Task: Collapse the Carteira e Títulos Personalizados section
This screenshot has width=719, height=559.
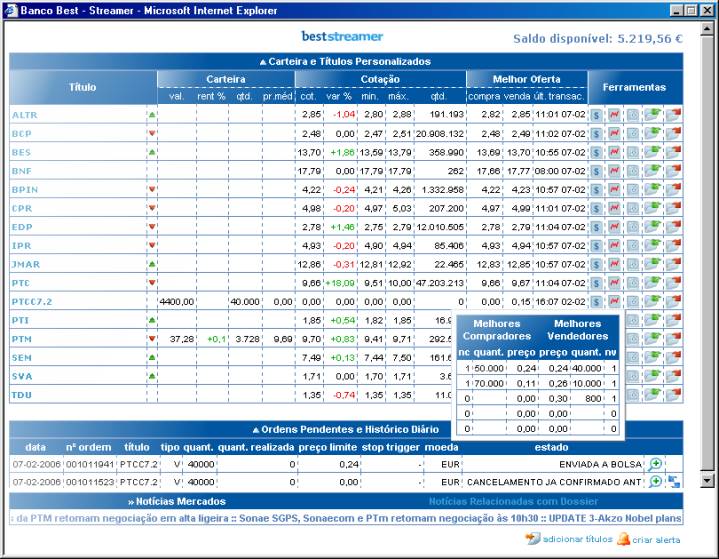Action: pyautogui.click(x=263, y=62)
